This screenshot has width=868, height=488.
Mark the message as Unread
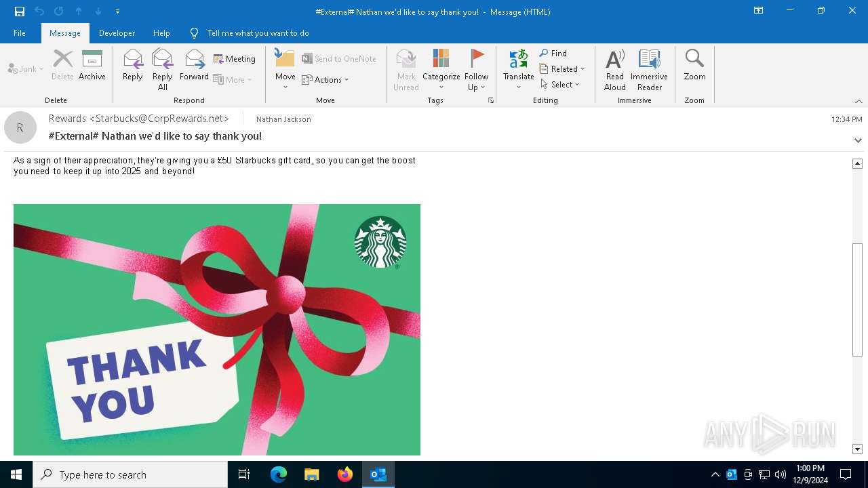[406, 70]
